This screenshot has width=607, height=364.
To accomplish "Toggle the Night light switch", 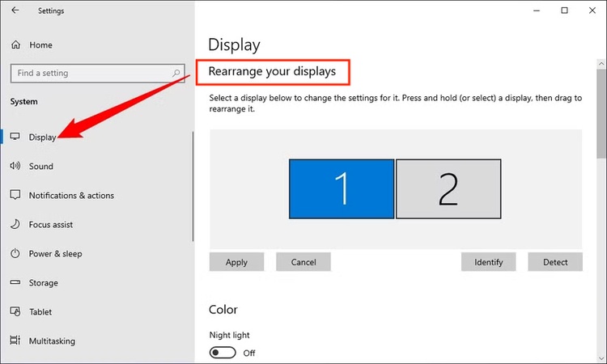I will pyautogui.click(x=223, y=353).
